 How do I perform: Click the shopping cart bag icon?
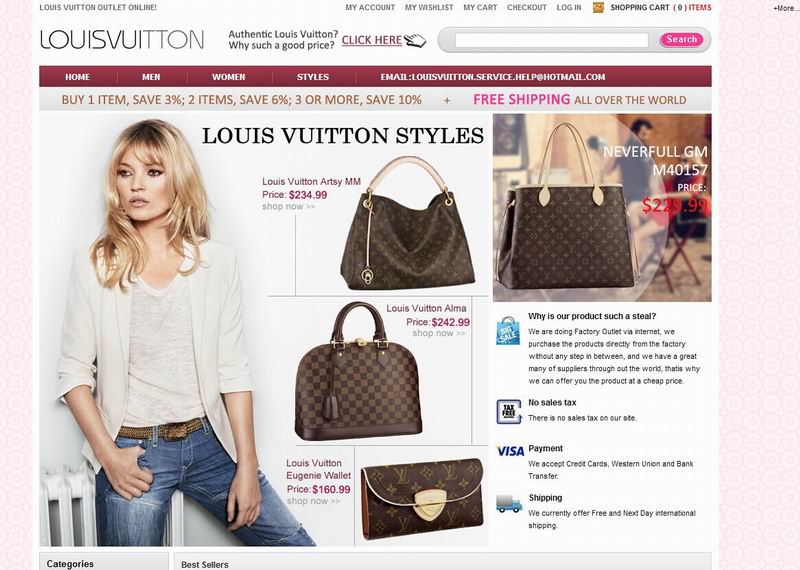pos(598,7)
